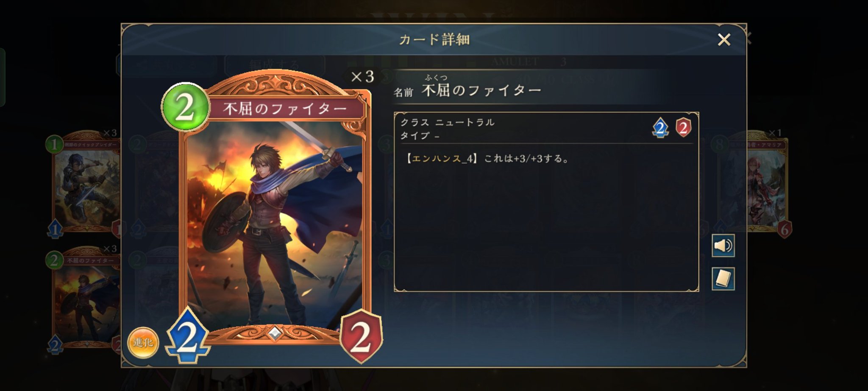Click the card name banner on the card

click(x=286, y=109)
